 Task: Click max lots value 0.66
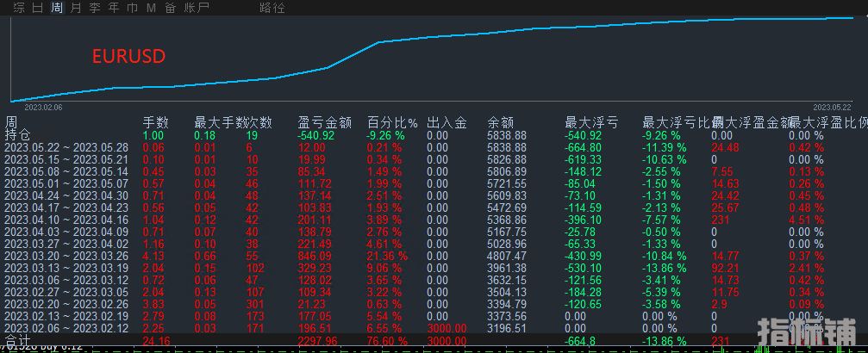(205, 257)
